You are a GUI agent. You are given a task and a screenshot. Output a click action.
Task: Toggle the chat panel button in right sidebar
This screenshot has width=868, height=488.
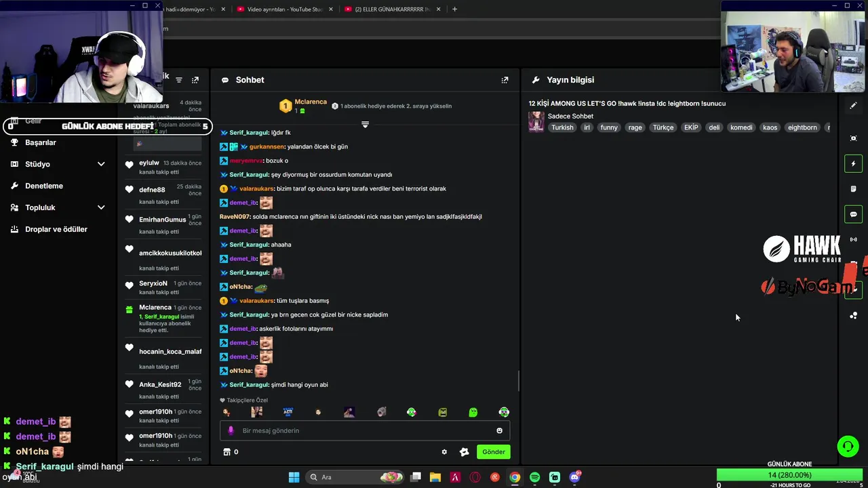853,214
